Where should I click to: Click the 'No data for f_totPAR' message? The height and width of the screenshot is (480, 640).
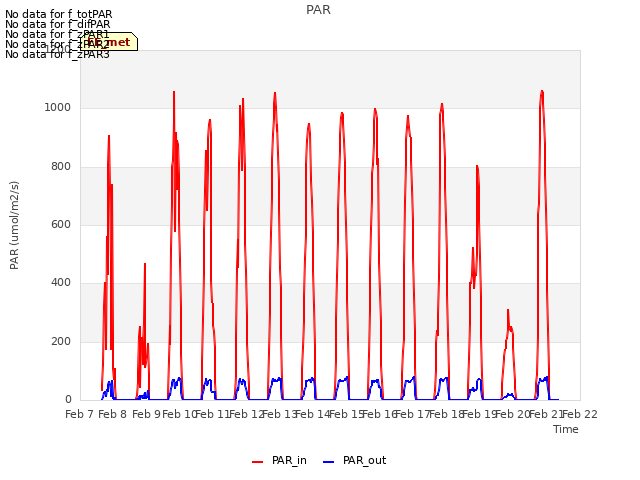pos(58,14)
